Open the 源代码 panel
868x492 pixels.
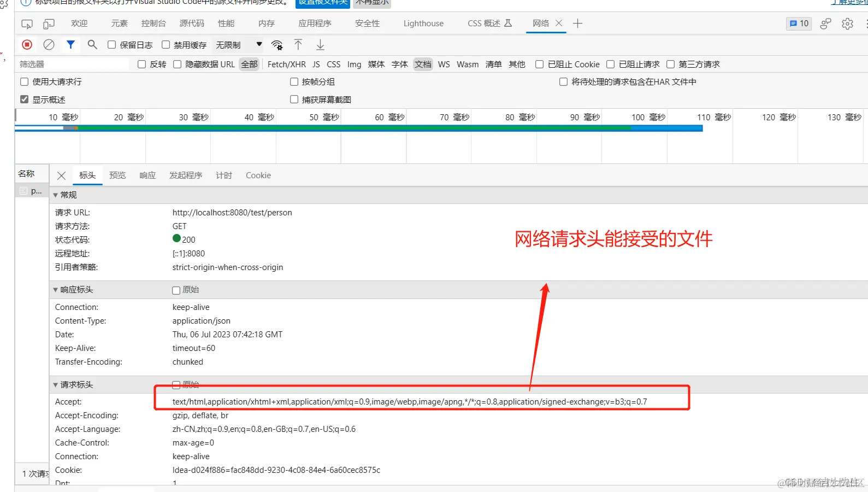click(x=192, y=24)
